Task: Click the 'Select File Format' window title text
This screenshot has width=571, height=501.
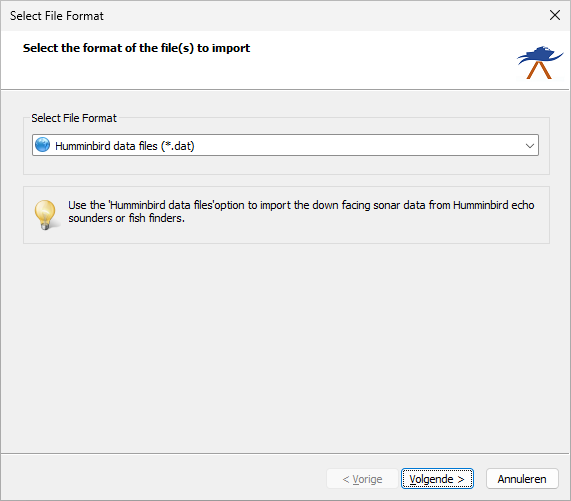Action: pos(57,16)
